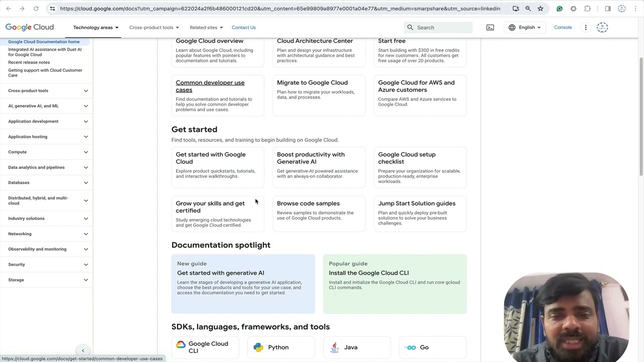Click install app icon in address bar
The height and width of the screenshot is (362, 644).
516,9
